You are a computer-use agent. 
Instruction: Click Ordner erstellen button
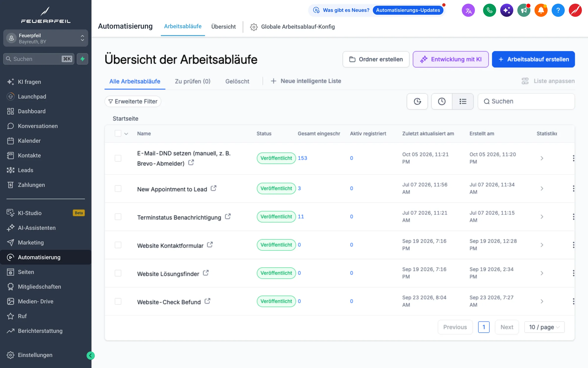click(x=376, y=59)
